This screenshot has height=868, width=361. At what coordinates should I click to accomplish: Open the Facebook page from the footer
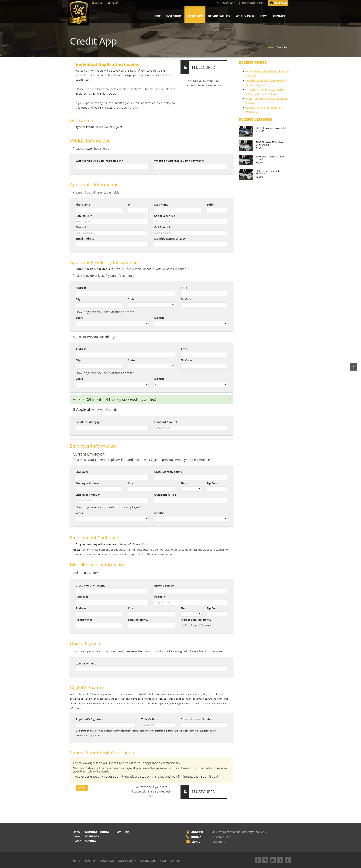[257, 860]
